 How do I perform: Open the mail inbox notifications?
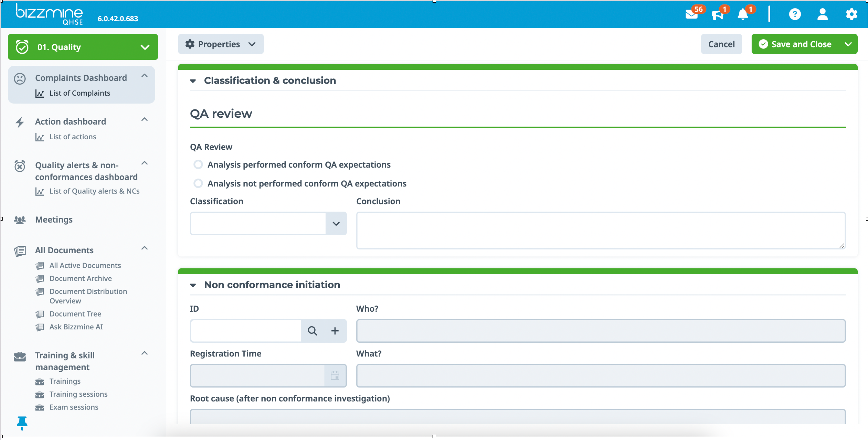692,14
